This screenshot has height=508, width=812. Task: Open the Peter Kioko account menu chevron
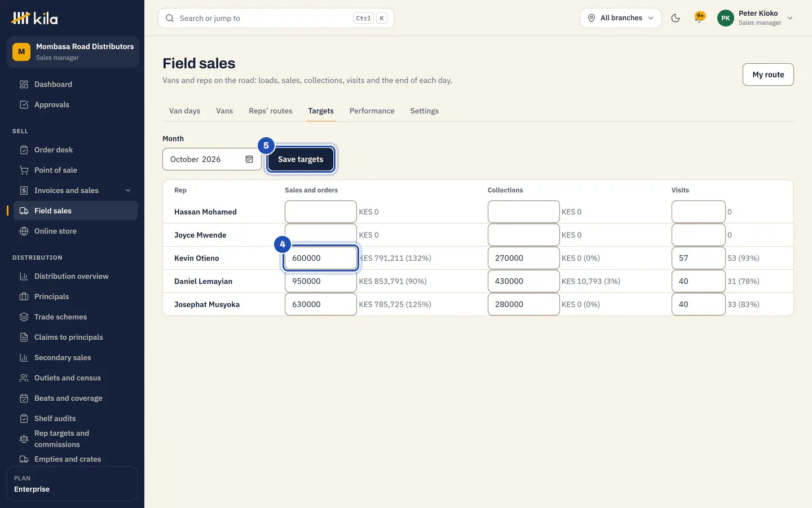[790, 18]
